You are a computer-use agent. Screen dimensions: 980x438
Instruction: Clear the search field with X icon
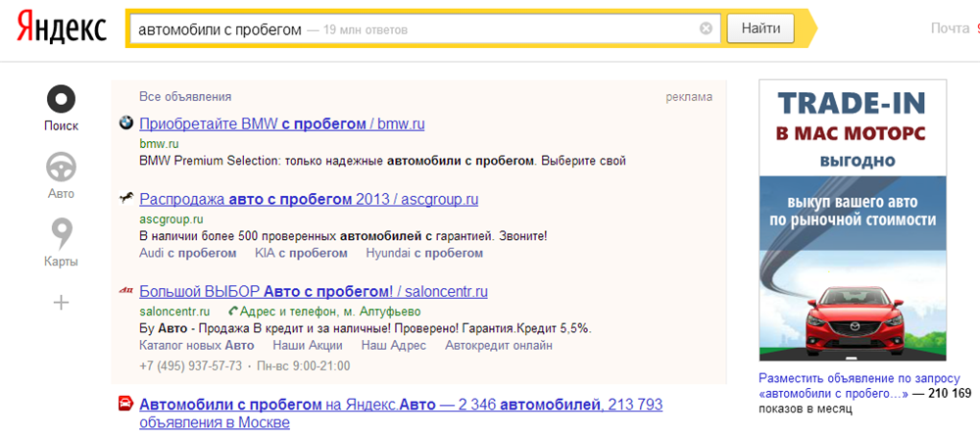(706, 29)
